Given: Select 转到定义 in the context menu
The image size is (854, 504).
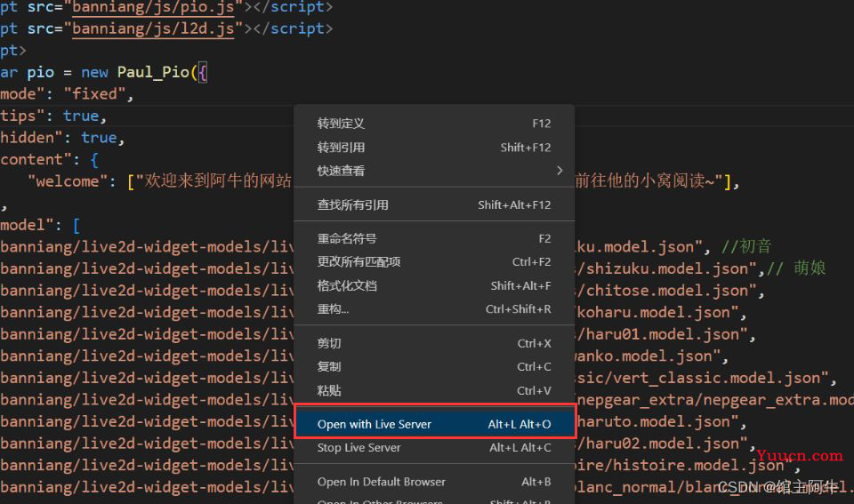Looking at the screenshot, I should tap(434, 124).
